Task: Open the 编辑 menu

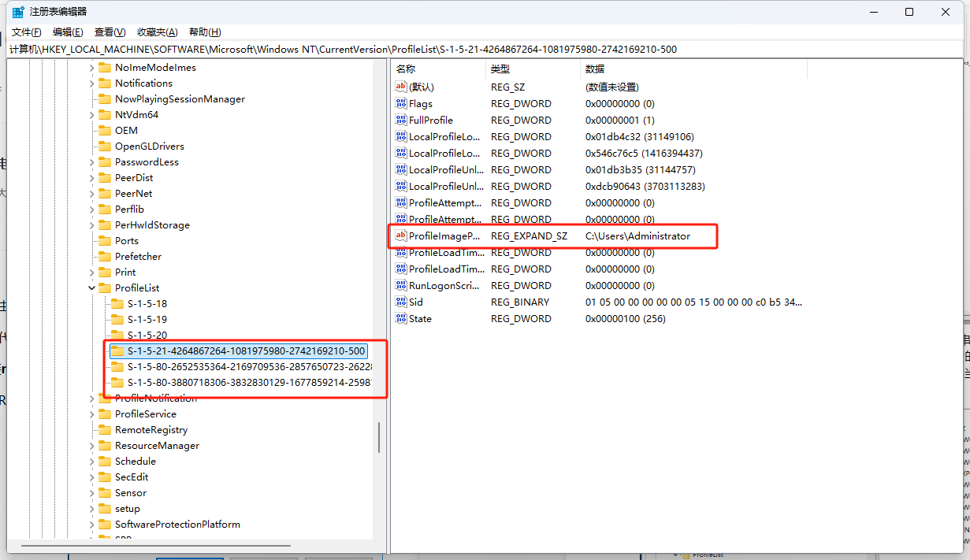Action: click(x=66, y=32)
